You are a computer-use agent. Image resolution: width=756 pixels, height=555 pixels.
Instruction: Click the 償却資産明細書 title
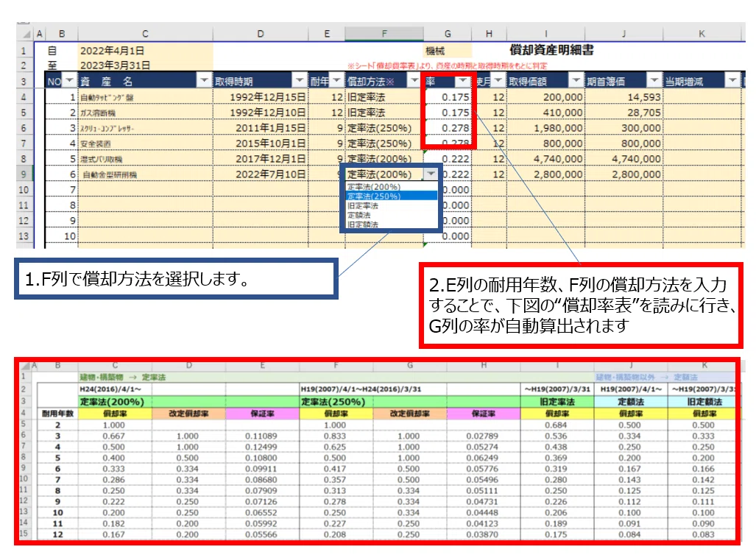pyautogui.click(x=551, y=50)
